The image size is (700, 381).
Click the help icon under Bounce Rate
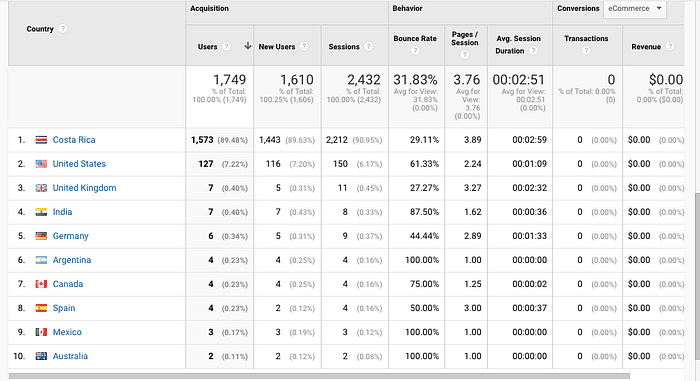tap(415, 51)
